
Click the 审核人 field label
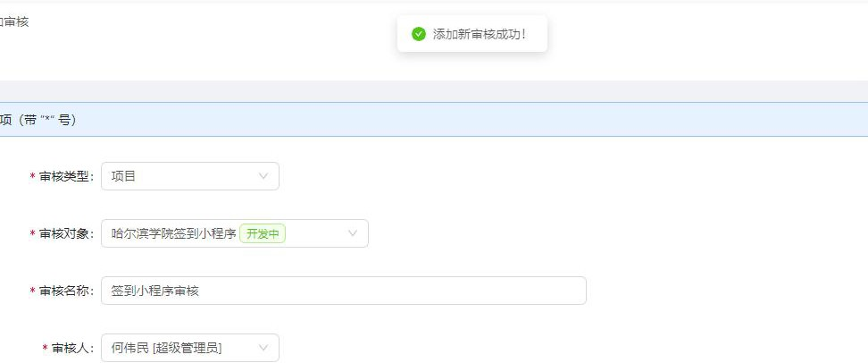point(72,348)
